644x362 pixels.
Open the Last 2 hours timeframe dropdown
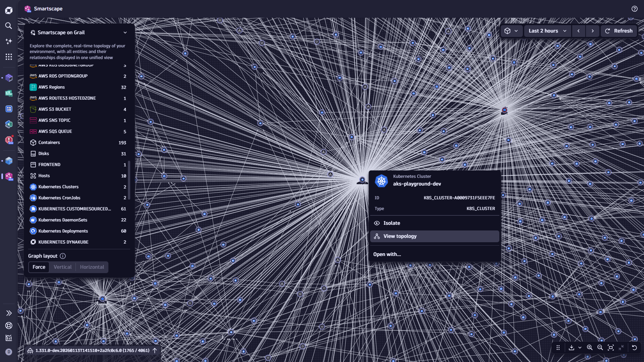(x=547, y=31)
